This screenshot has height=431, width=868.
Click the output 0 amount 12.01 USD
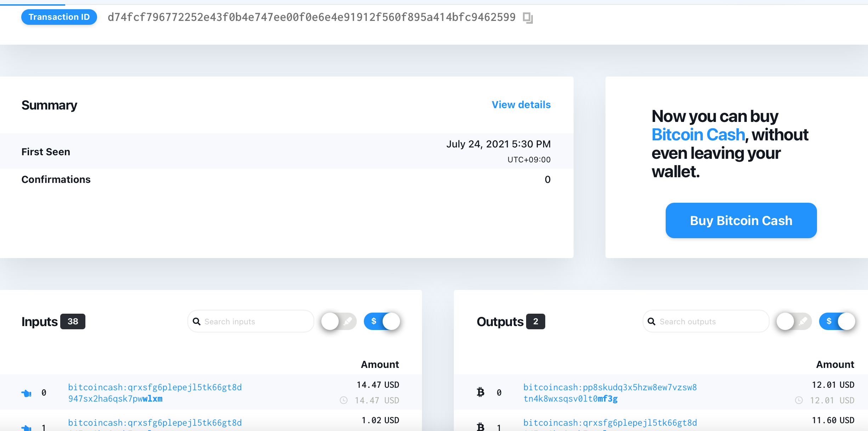click(833, 385)
